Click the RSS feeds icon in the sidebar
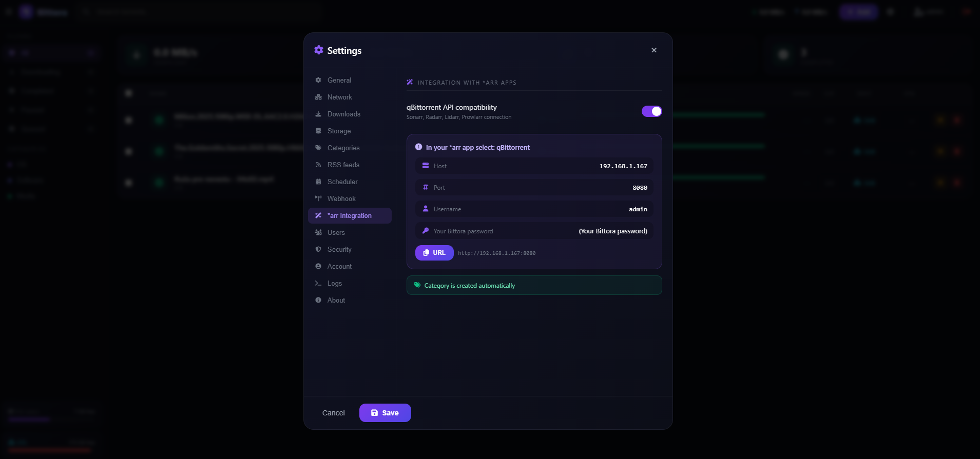The image size is (980, 459). click(x=319, y=165)
